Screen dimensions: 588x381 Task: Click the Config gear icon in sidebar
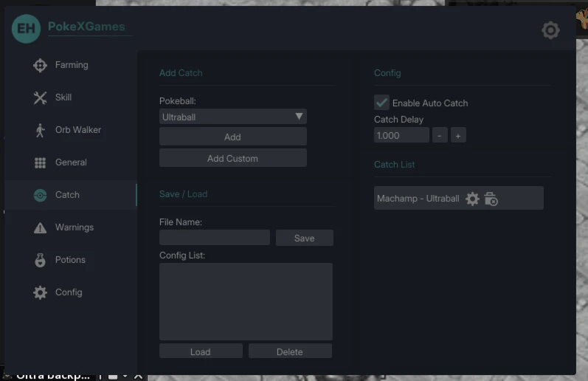point(40,292)
